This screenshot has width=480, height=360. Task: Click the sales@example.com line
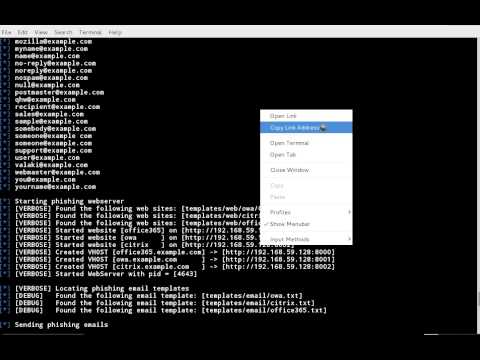click(49, 114)
